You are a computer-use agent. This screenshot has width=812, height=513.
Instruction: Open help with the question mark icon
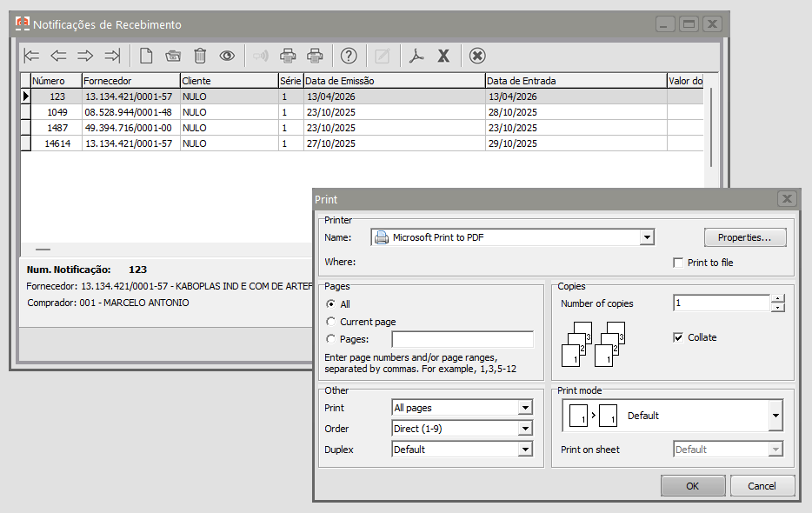coord(349,56)
